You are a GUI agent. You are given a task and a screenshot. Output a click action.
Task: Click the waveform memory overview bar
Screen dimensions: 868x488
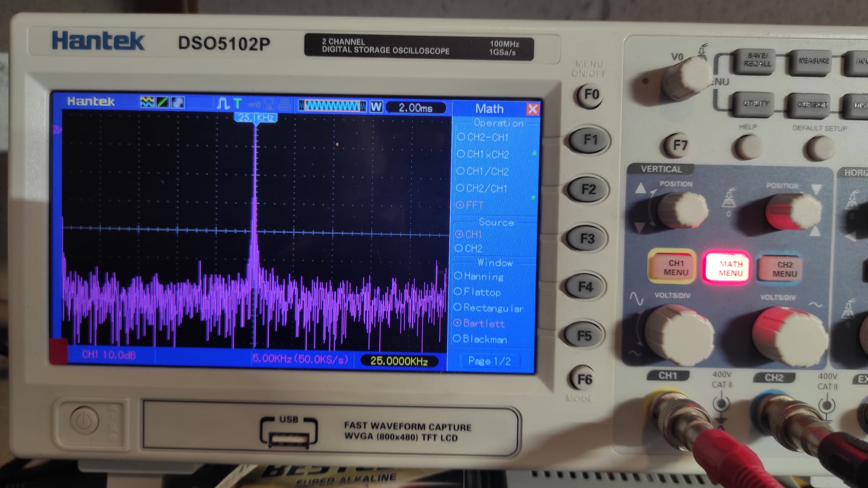(x=332, y=106)
